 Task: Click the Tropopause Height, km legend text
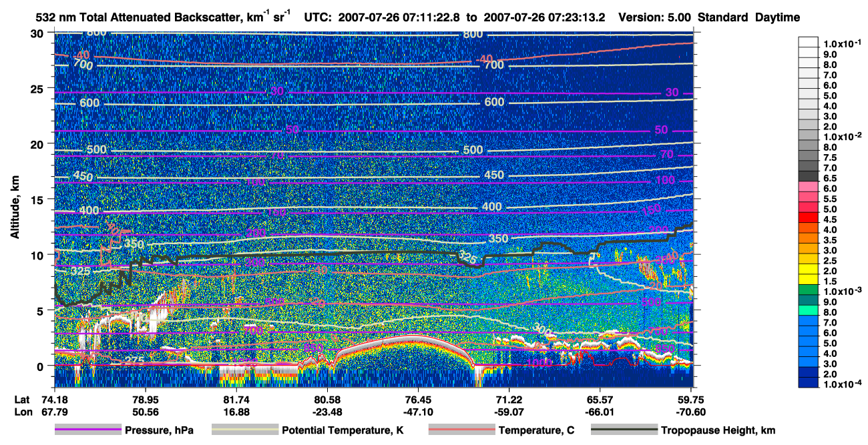point(718,430)
